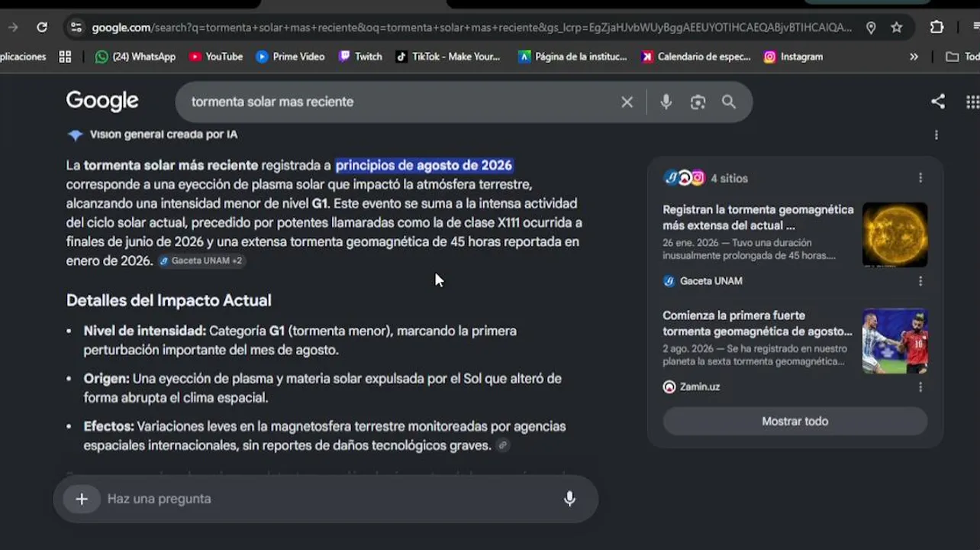Click the Detalles del Impacto Actual heading
Viewport: 980px width, 550px height.
169,300
